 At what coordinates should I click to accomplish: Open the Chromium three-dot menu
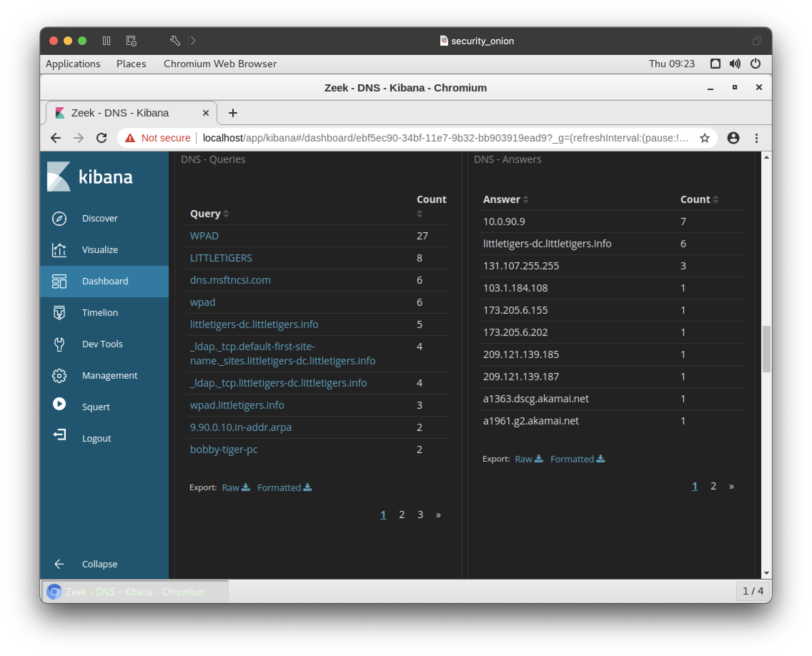[756, 138]
